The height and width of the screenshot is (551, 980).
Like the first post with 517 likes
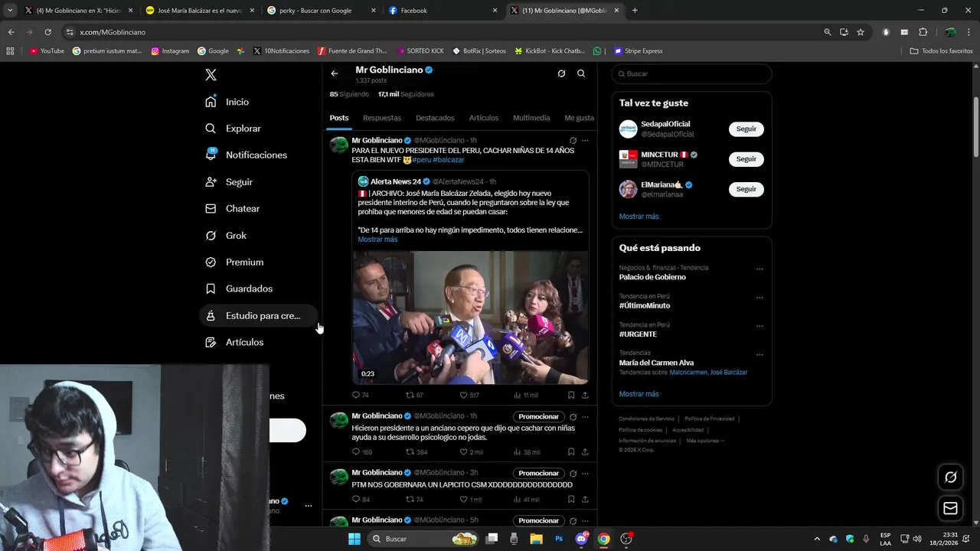(469, 395)
